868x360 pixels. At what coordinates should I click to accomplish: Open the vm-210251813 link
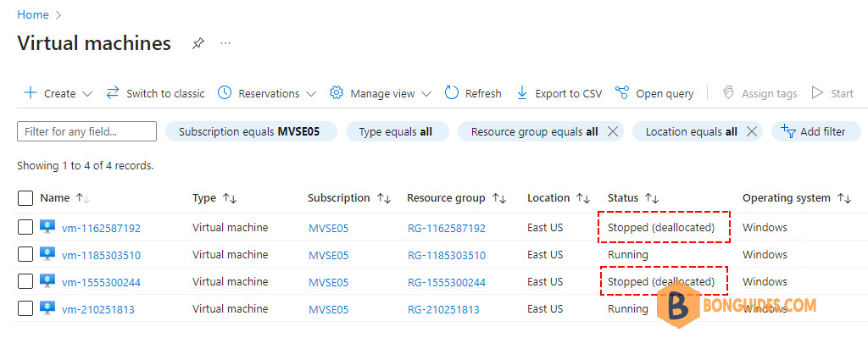(x=98, y=310)
